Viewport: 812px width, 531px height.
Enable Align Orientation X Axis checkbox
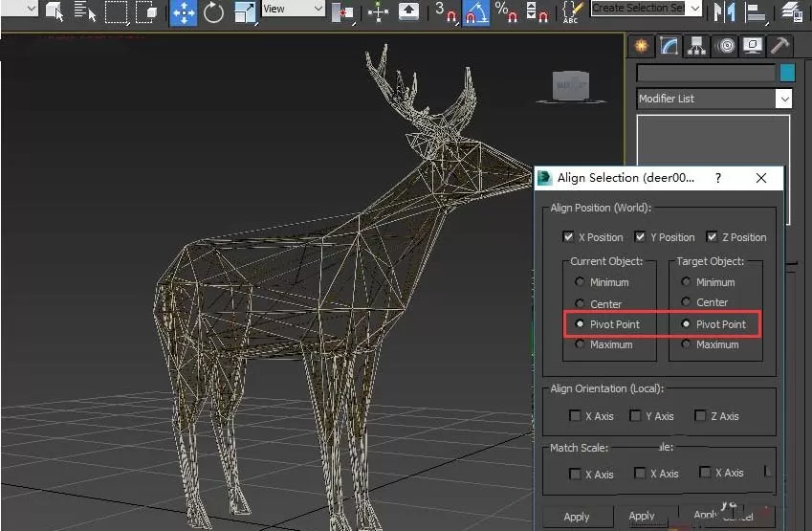coord(575,415)
